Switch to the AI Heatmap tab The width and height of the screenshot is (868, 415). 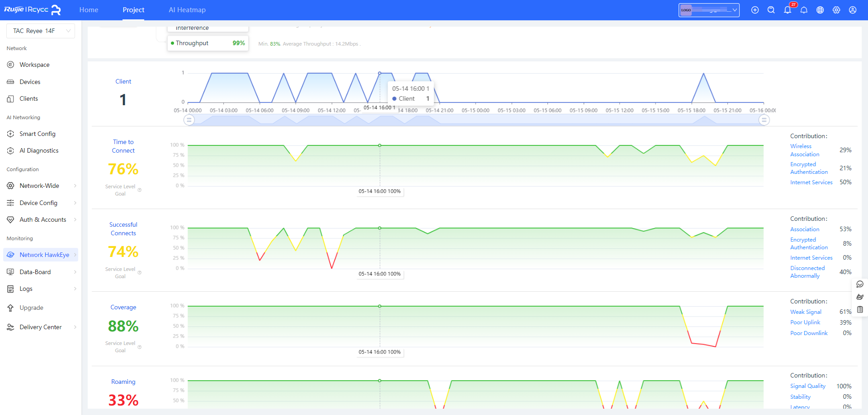187,10
